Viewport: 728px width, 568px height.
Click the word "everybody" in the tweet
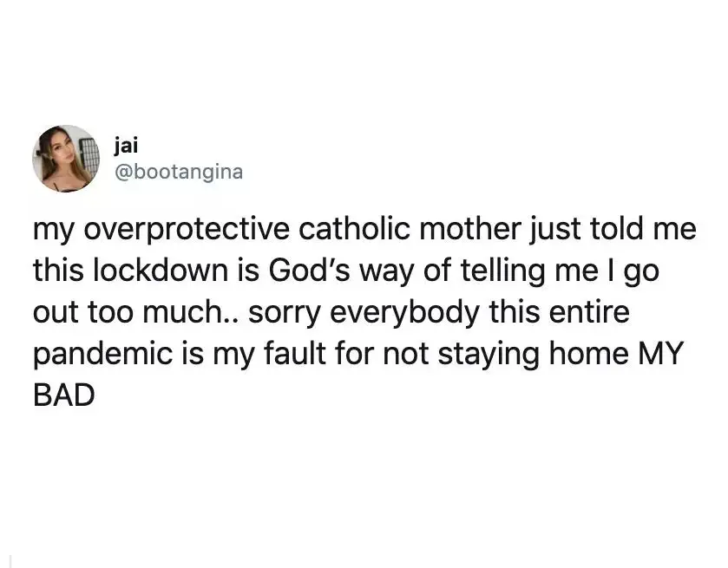point(404,313)
